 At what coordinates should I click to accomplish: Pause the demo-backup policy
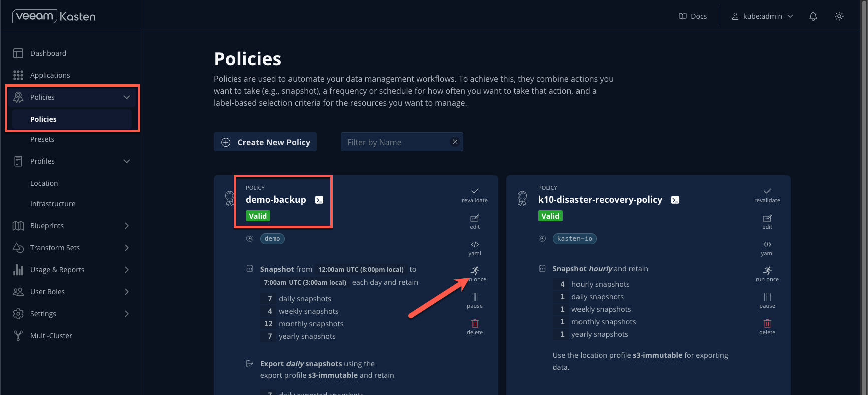[x=475, y=301]
